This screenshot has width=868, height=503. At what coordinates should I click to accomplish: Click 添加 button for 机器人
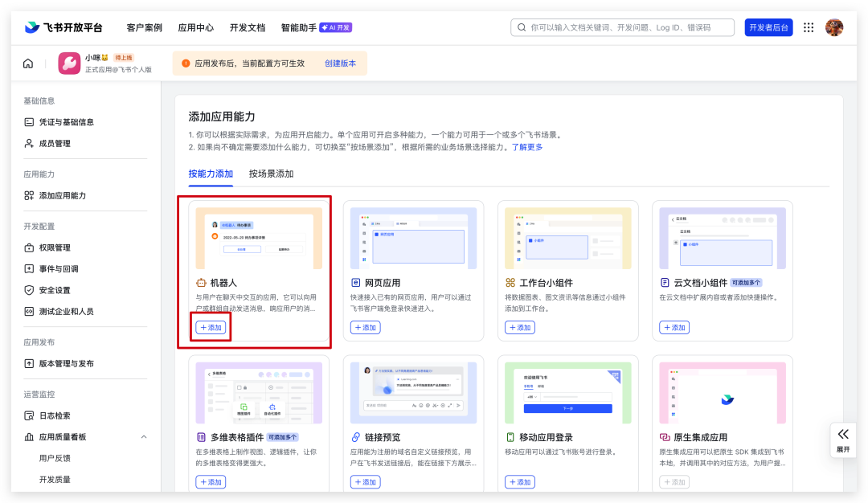pos(212,328)
